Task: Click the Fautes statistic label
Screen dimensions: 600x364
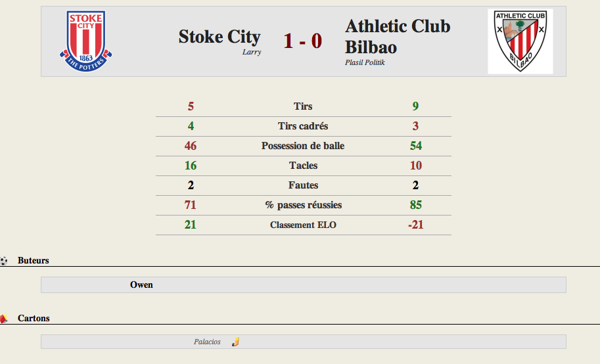Action: click(x=303, y=185)
